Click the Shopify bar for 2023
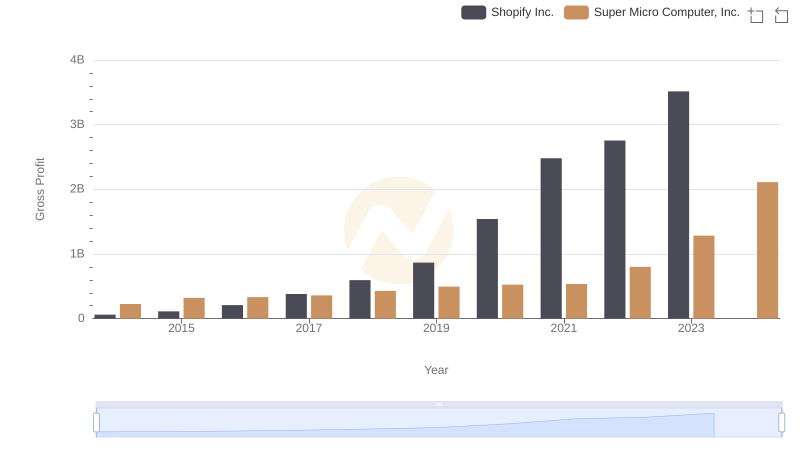 [x=678, y=205]
